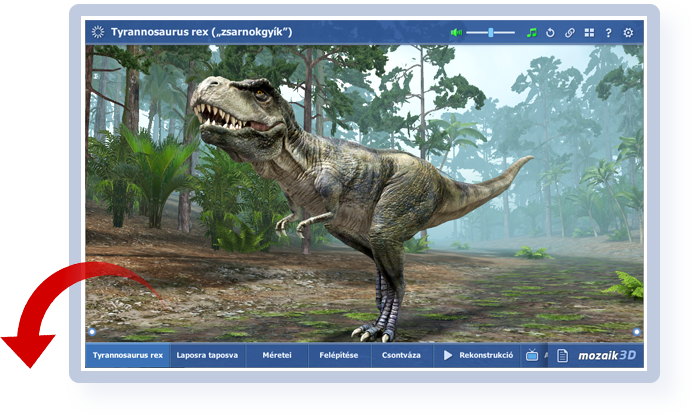The width and height of the screenshot is (692, 415).
Task: Open help with the question mark icon
Action: [x=608, y=32]
